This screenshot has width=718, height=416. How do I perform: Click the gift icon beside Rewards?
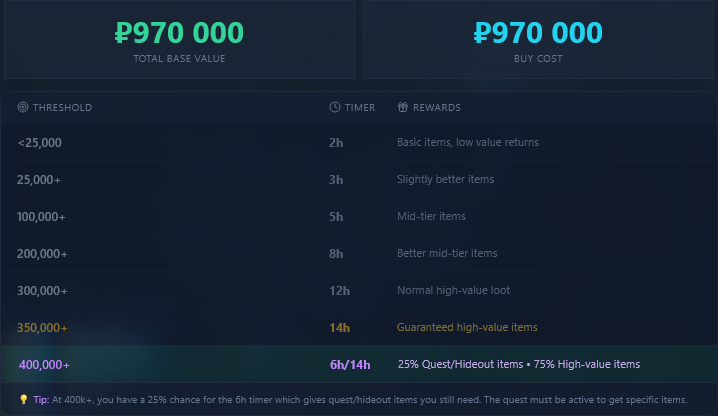(x=403, y=107)
